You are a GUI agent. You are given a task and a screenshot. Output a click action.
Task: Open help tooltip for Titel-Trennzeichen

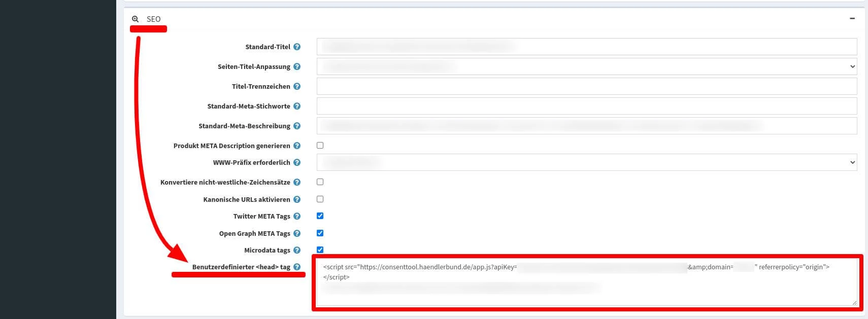[x=297, y=86]
